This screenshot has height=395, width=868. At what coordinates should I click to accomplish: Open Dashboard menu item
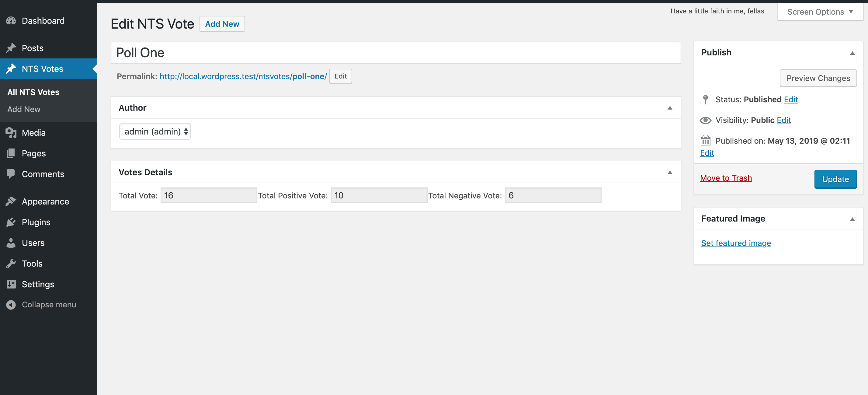pyautogui.click(x=49, y=21)
